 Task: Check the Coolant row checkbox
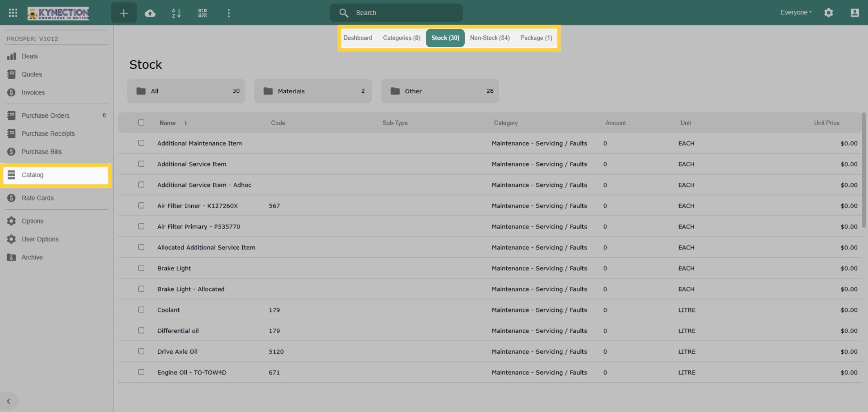click(141, 310)
